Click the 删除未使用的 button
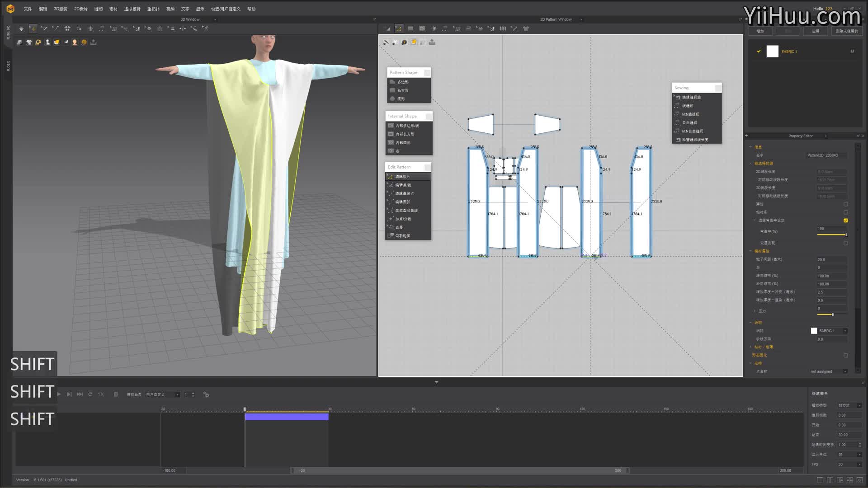 pos(846,31)
